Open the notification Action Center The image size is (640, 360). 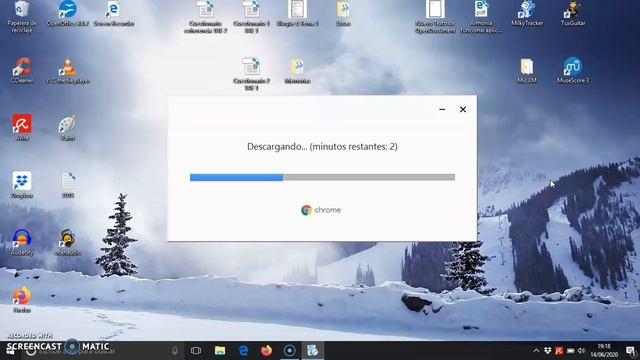click(631, 351)
